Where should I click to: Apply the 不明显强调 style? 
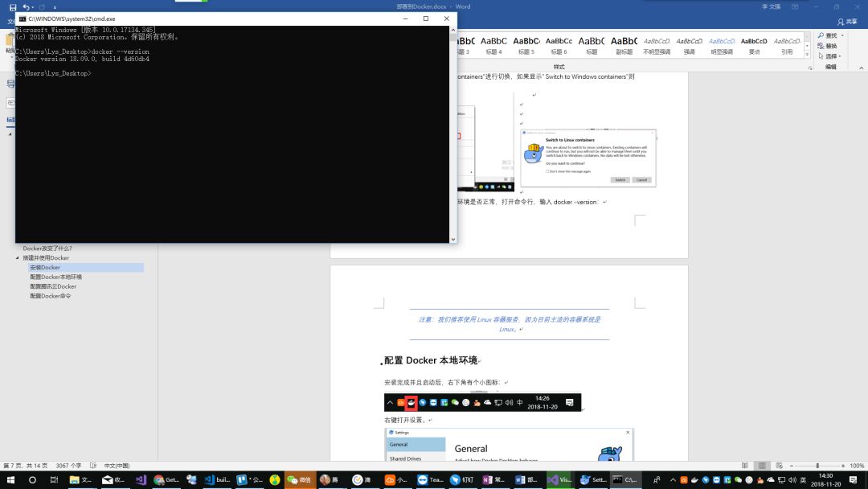pyautogui.click(x=657, y=46)
